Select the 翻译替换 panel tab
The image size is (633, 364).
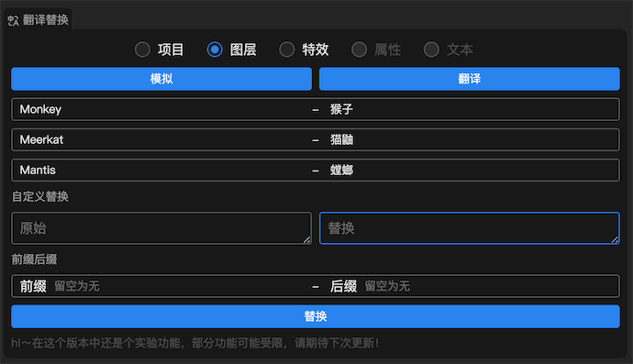click(39, 20)
